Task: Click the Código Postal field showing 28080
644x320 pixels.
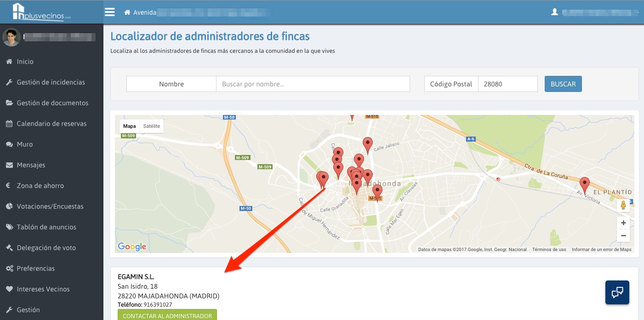Action: [508, 84]
